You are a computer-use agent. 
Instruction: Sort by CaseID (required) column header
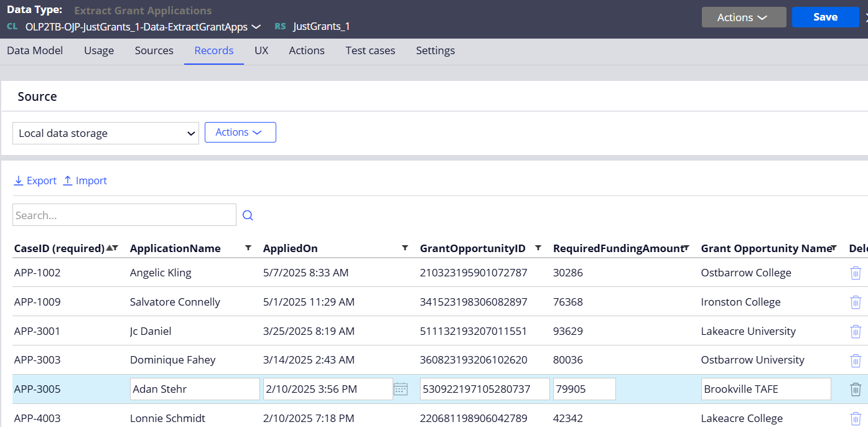(x=59, y=248)
